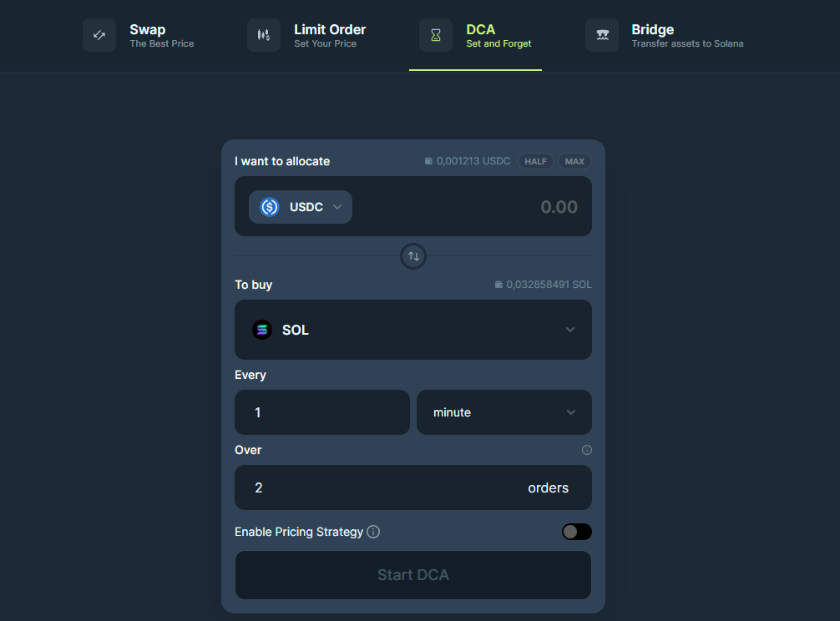Click the DCA hourglass icon
Screen dimensions: 840x621
(x=436, y=35)
